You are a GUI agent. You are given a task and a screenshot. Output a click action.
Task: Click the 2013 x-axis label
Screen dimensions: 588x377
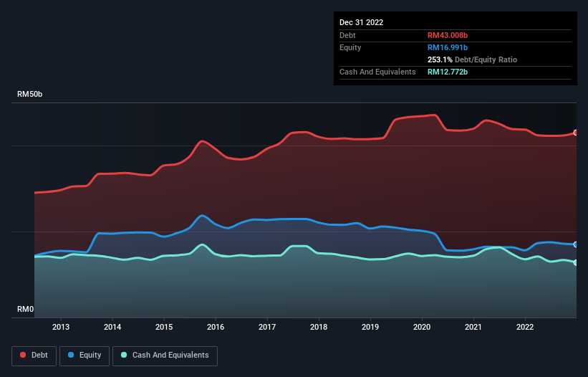point(61,327)
